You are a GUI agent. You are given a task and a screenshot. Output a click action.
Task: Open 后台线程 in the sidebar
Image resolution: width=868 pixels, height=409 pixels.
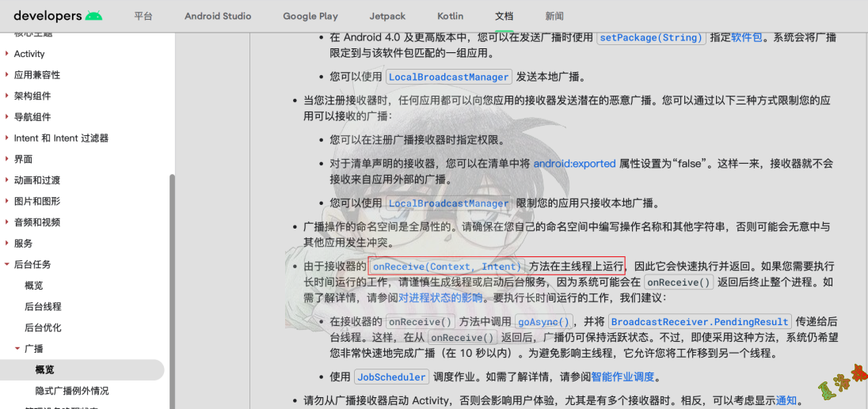[43, 306]
